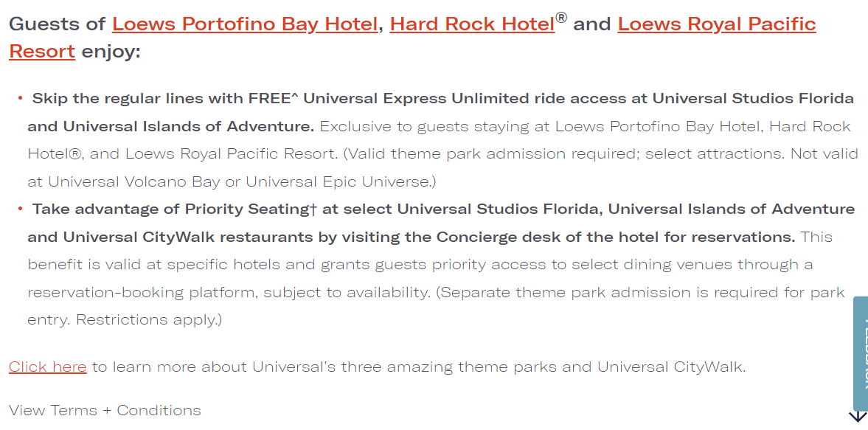Click the down arrow icon at bottom right
Screen dimensions: 868x430
(858, 417)
